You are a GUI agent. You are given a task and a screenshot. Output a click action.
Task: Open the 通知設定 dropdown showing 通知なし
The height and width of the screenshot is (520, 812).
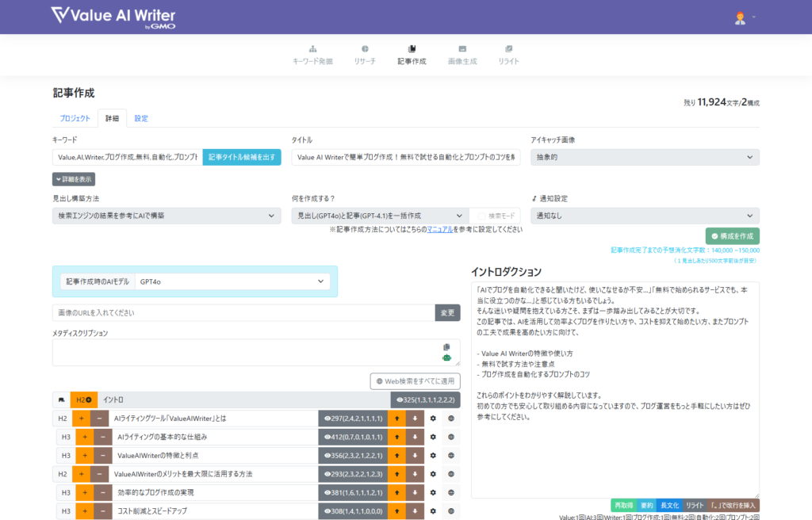tap(645, 216)
